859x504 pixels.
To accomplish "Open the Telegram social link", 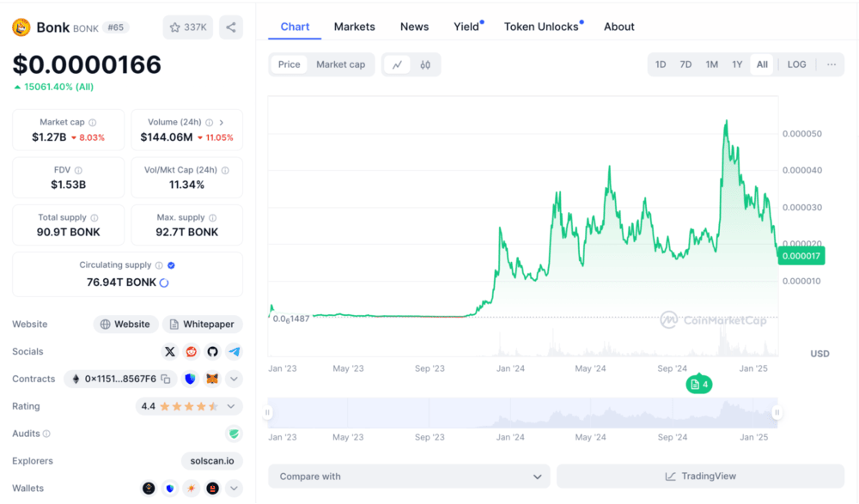I will pos(234,351).
